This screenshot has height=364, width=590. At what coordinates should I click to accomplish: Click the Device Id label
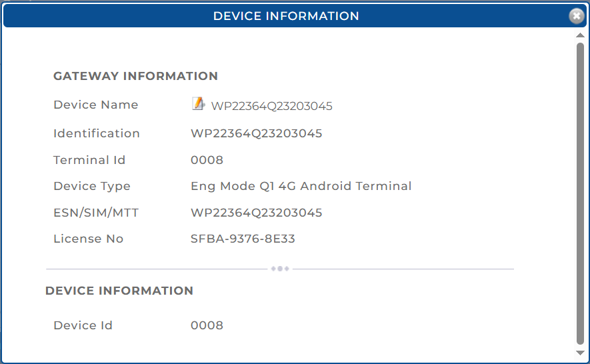tap(83, 325)
